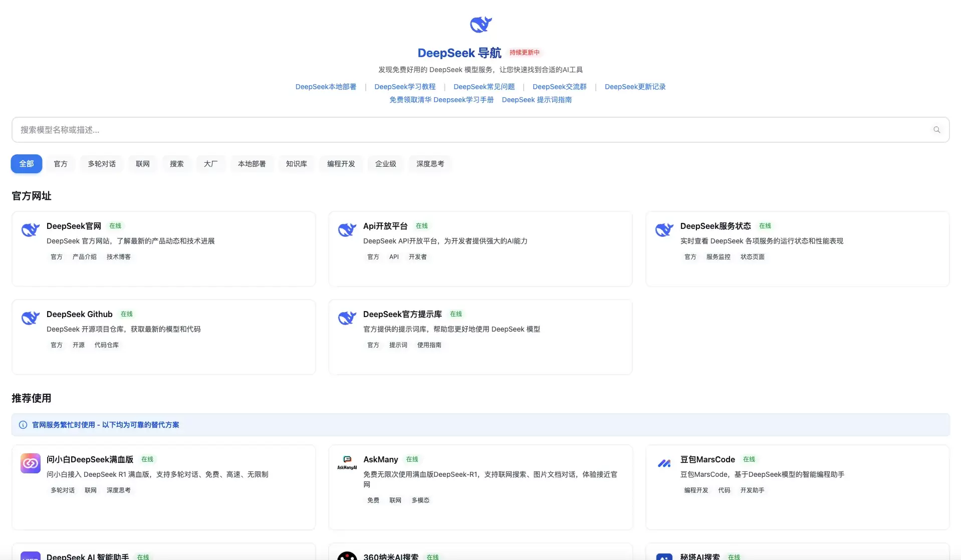Screen dimensions: 961x560
Task: Open the DeepSeek服务状态 card title
Action: 715,226
